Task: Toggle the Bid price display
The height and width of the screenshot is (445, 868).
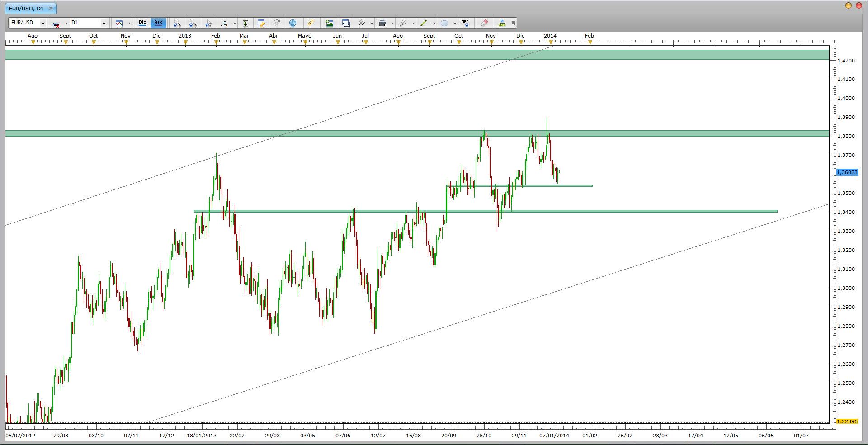Action: pos(142,23)
